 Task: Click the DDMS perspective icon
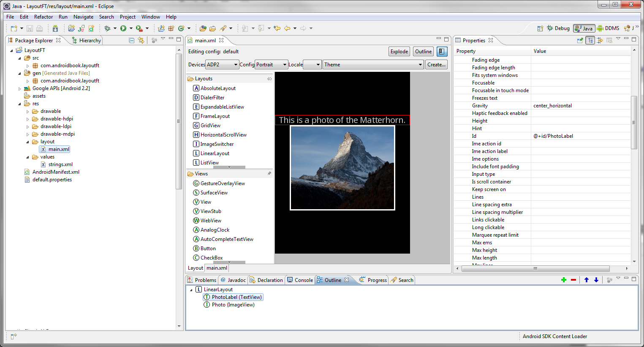609,28
